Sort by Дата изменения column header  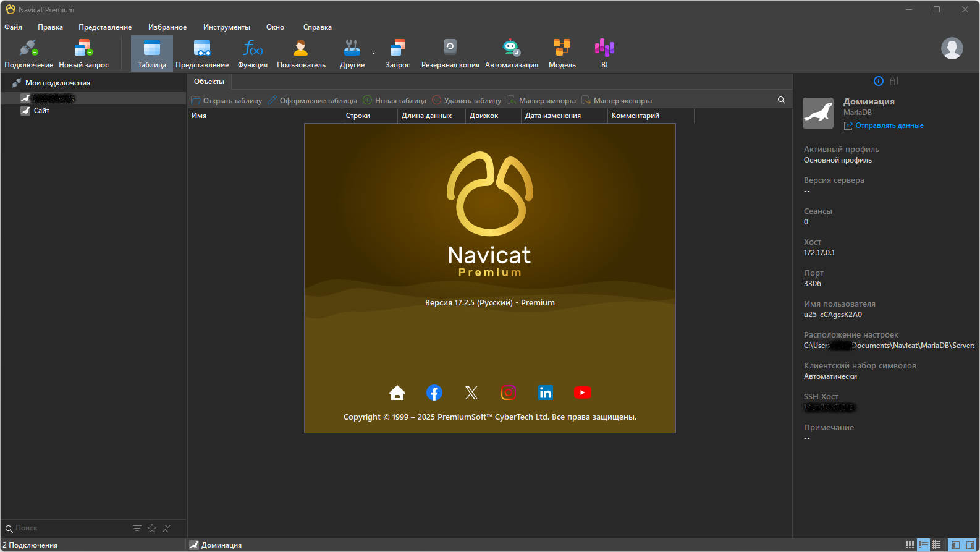tap(564, 116)
